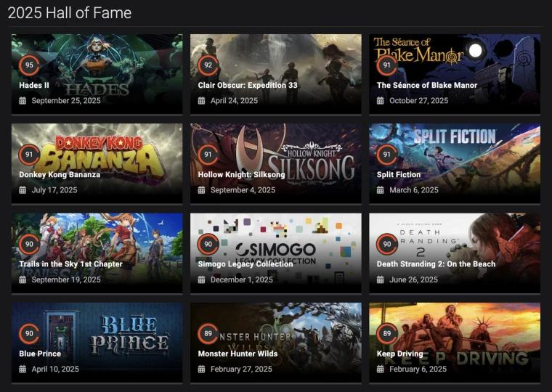The width and height of the screenshot is (552, 392).
Task: Click the calendar icon beside February 6, 2025
Action: click(380, 369)
